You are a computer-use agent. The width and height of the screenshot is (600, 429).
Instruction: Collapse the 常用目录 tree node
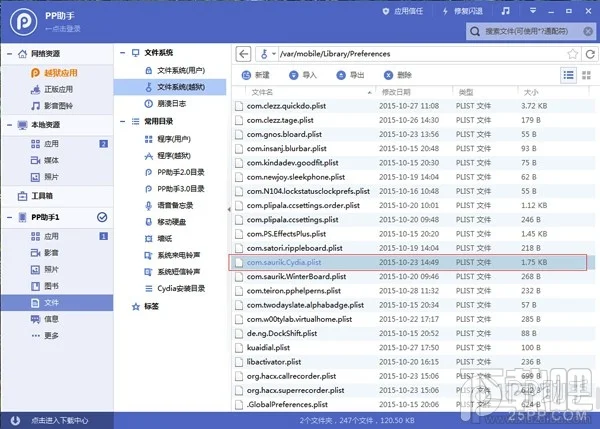pos(122,121)
